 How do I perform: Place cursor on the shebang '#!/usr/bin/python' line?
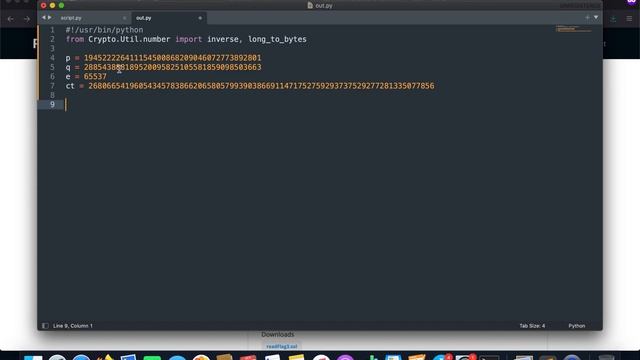(104, 30)
